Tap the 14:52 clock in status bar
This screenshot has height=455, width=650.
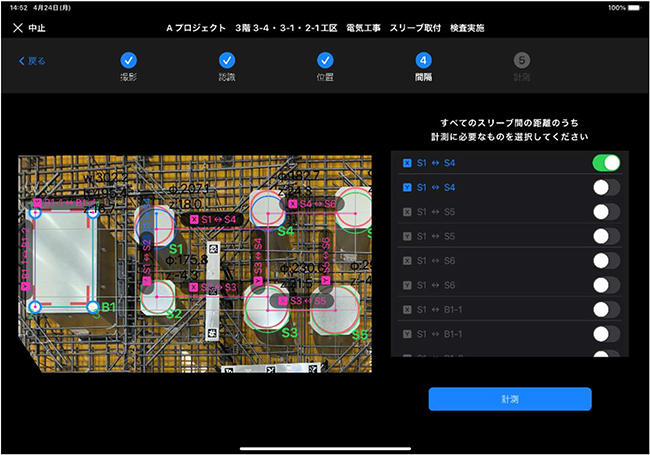pyautogui.click(x=19, y=7)
